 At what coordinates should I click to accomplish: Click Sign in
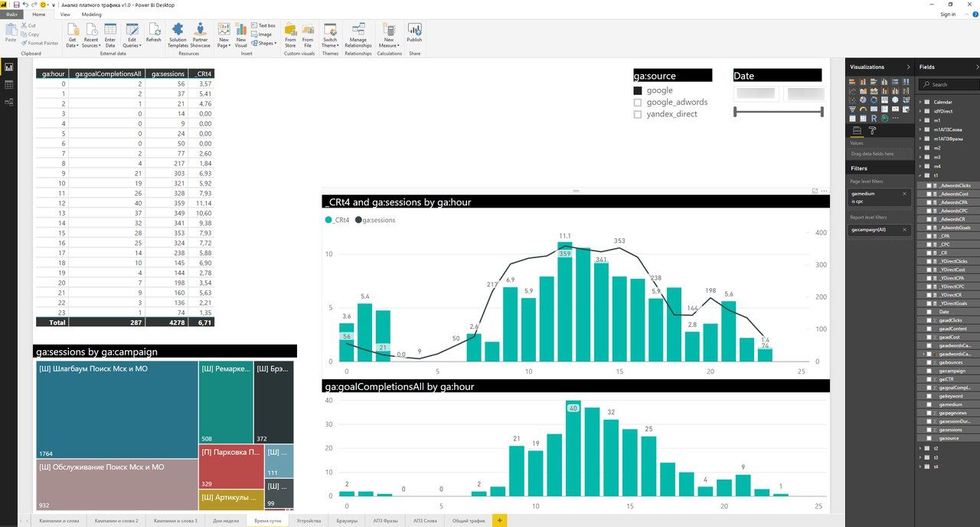click(x=948, y=15)
